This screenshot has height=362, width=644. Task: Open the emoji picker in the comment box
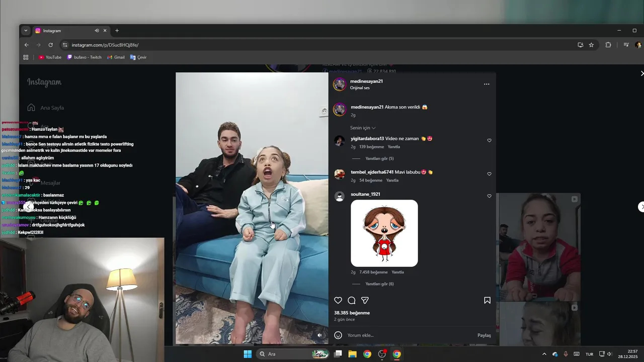coord(338,335)
